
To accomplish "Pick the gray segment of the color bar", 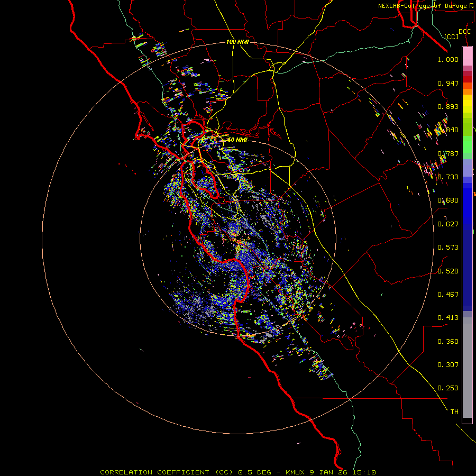I will (x=467, y=368).
